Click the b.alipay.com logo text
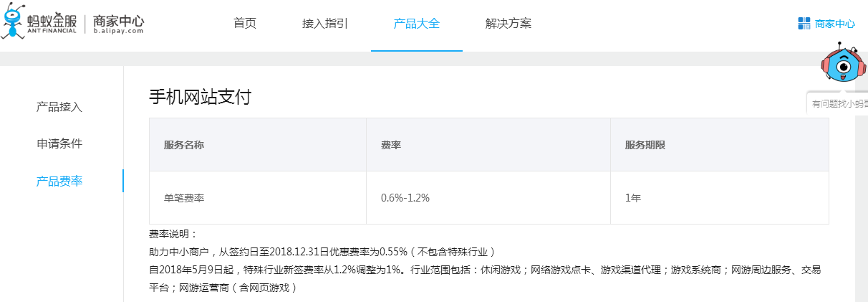The height and width of the screenshot is (302, 868). pos(118,31)
